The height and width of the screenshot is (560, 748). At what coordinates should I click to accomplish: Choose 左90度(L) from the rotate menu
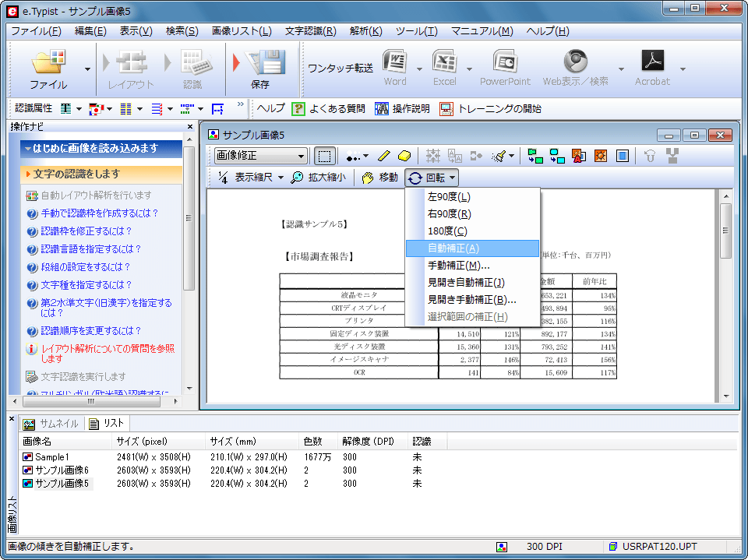(472, 196)
